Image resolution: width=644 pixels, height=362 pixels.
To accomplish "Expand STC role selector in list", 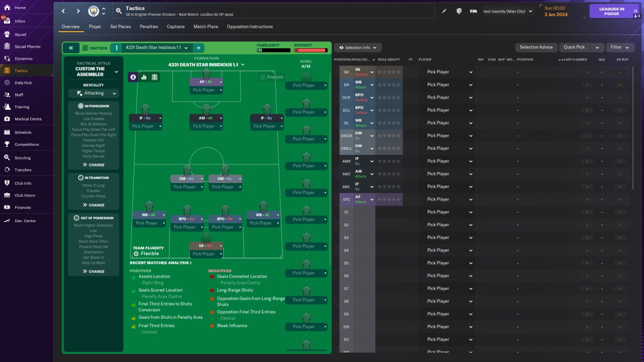I will (x=372, y=199).
